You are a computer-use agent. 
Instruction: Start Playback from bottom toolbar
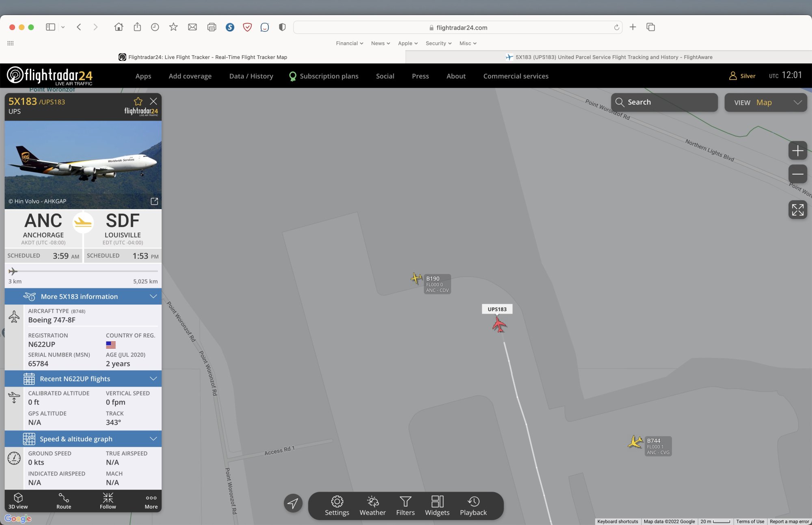[x=473, y=506]
